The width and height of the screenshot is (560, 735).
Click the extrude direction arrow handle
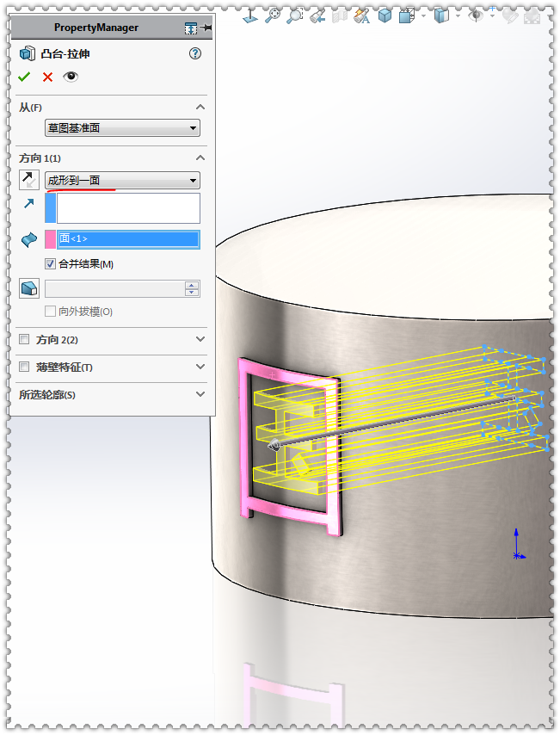(274, 444)
